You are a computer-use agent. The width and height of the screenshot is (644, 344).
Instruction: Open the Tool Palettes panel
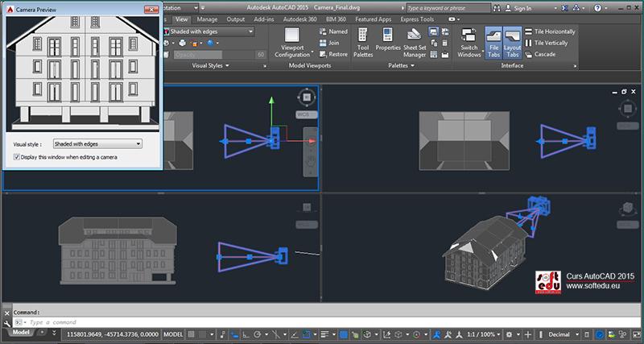click(x=363, y=43)
